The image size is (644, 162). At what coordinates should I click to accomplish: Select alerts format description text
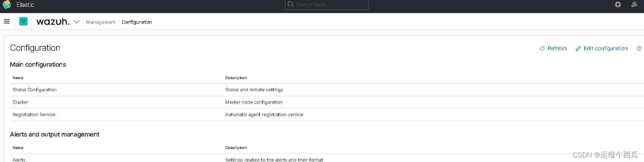(274, 160)
